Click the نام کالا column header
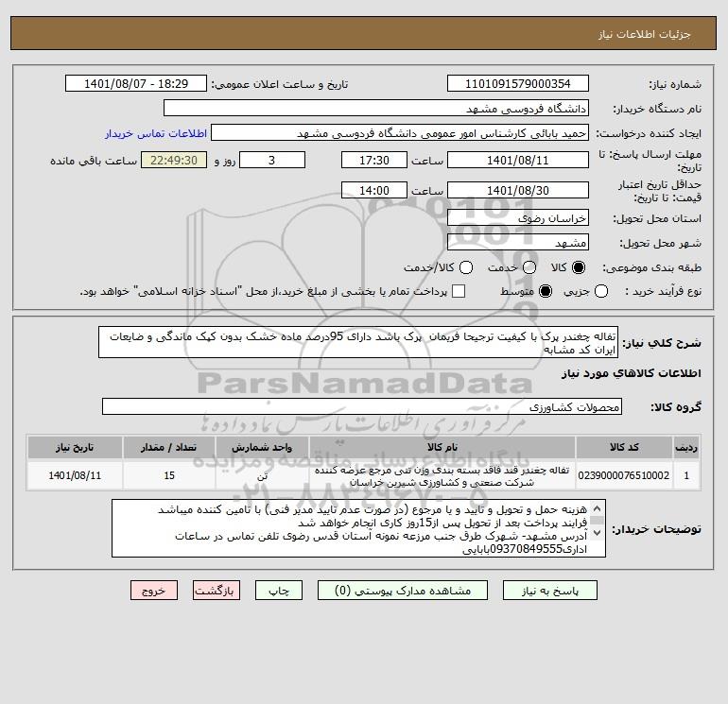The height and width of the screenshot is (704, 728). [442, 447]
